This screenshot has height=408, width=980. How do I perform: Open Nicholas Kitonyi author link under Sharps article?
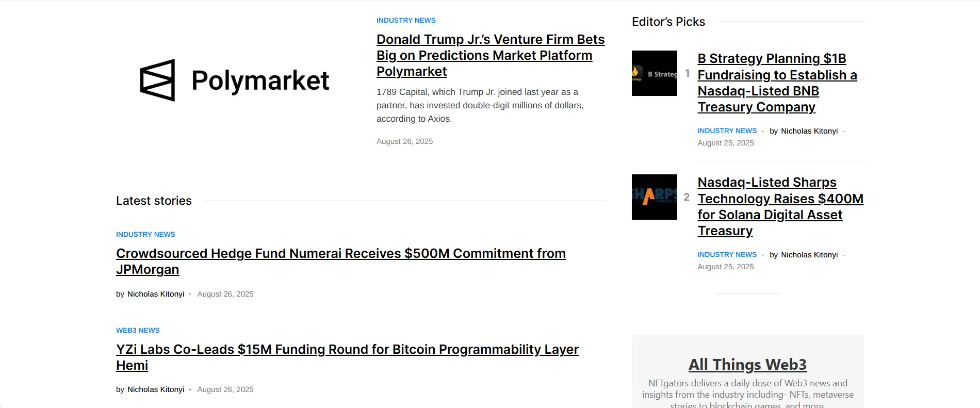coord(809,255)
